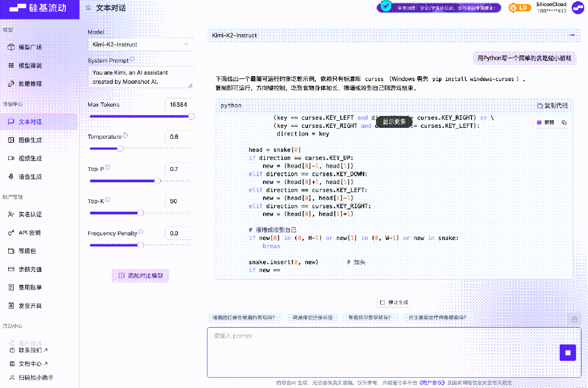Click 显示更多 to expand the code

(393, 122)
